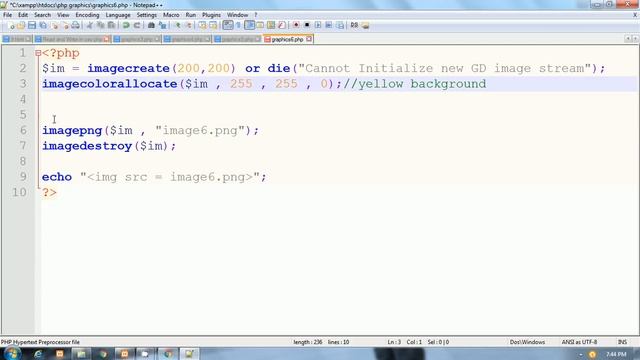
Task: Toggle synchronize horizontal scrolling icon
Action: coord(213,25)
